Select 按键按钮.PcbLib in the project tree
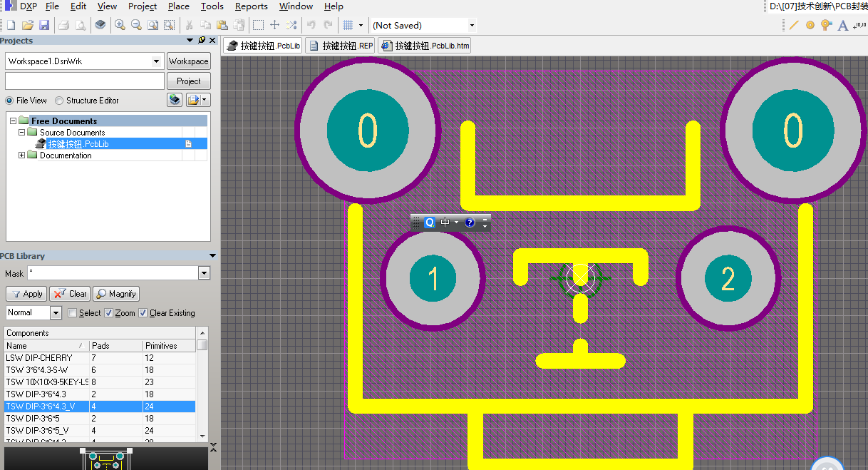The width and height of the screenshot is (868, 470). (78, 144)
